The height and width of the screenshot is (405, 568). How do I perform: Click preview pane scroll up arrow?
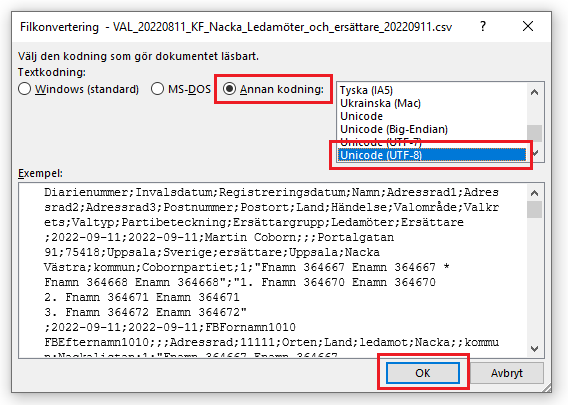(534, 193)
